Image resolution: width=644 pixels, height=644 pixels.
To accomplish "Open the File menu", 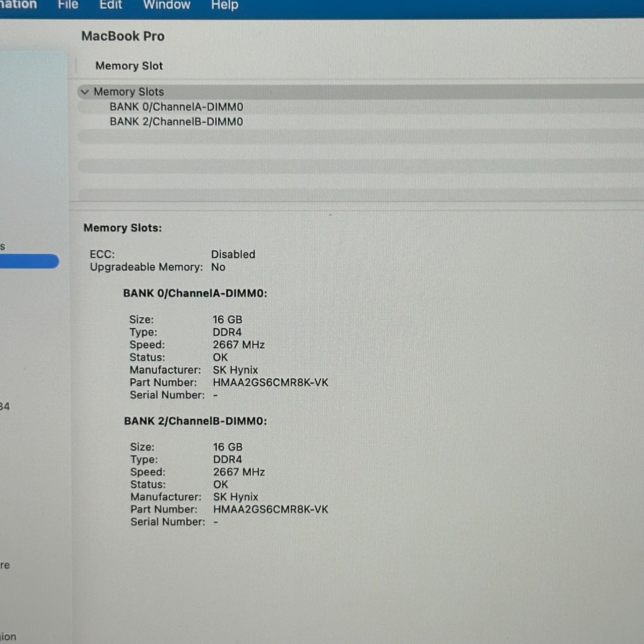I will point(68,5).
